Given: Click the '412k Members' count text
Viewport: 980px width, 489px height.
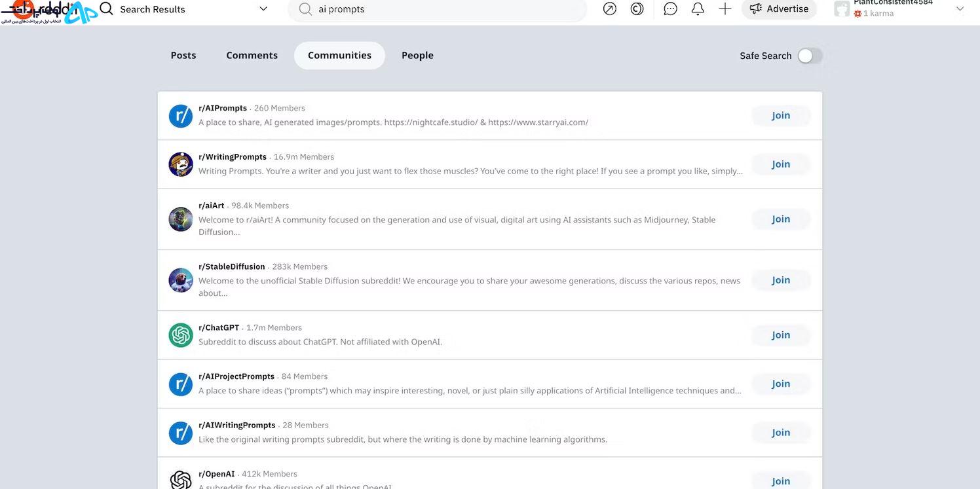Looking at the screenshot, I should 270,474.
